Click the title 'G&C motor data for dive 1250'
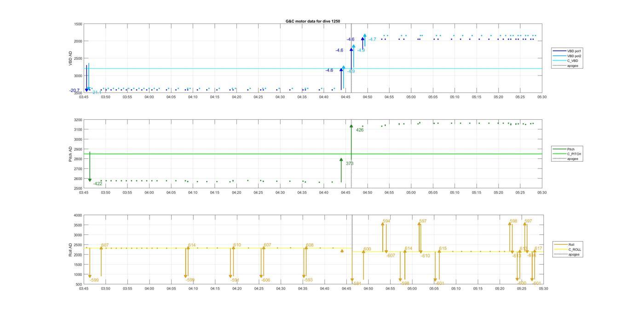This screenshot has width=644, height=319. point(313,21)
